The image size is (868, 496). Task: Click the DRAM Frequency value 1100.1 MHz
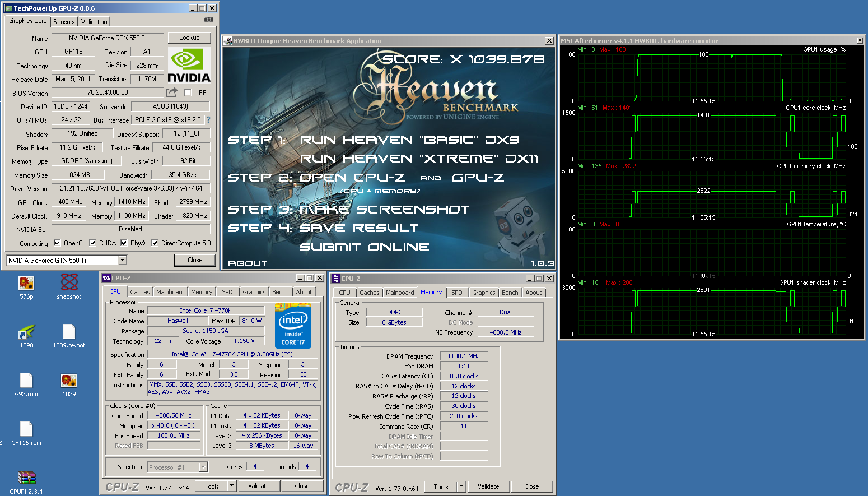click(x=464, y=356)
